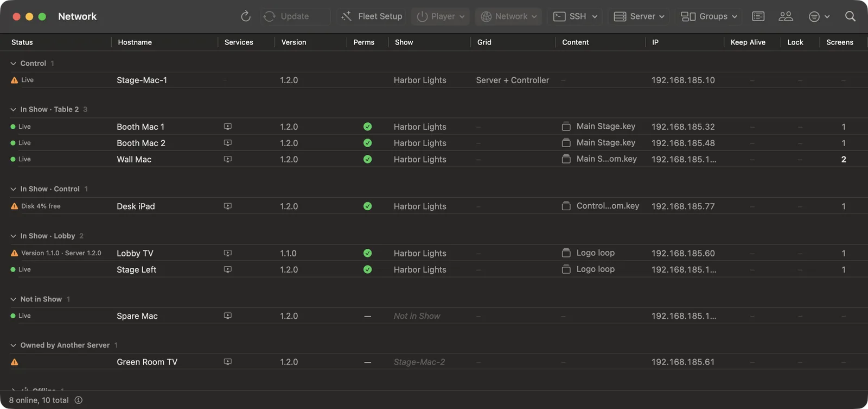This screenshot has height=409, width=868.
Task: Click the services icon for Spare Mac
Action: click(x=228, y=316)
